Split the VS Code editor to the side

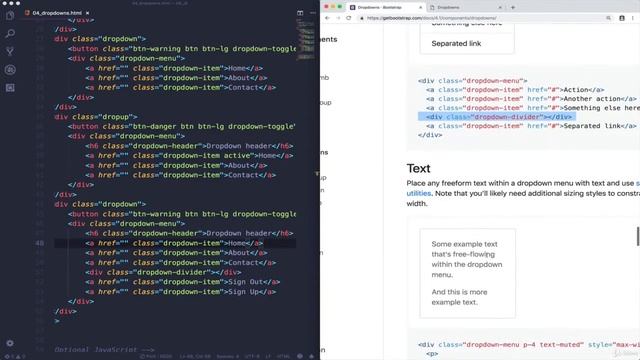click(x=300, y=13)
